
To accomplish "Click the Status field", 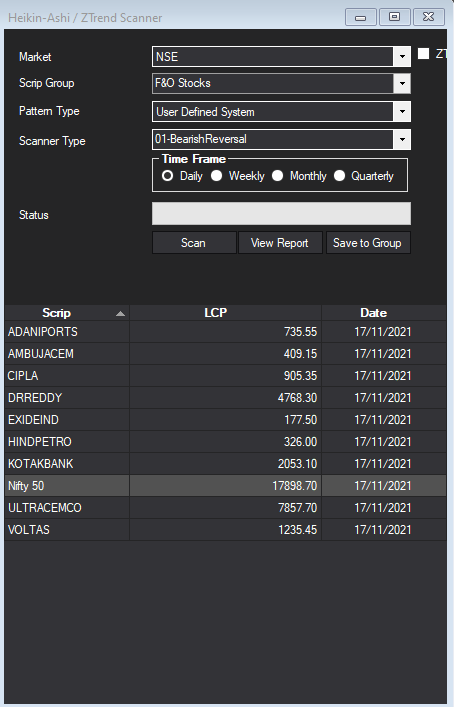I will point(281,214).
